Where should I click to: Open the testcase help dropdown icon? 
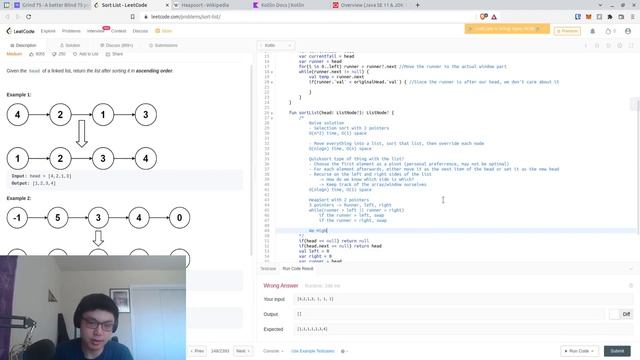343,351
